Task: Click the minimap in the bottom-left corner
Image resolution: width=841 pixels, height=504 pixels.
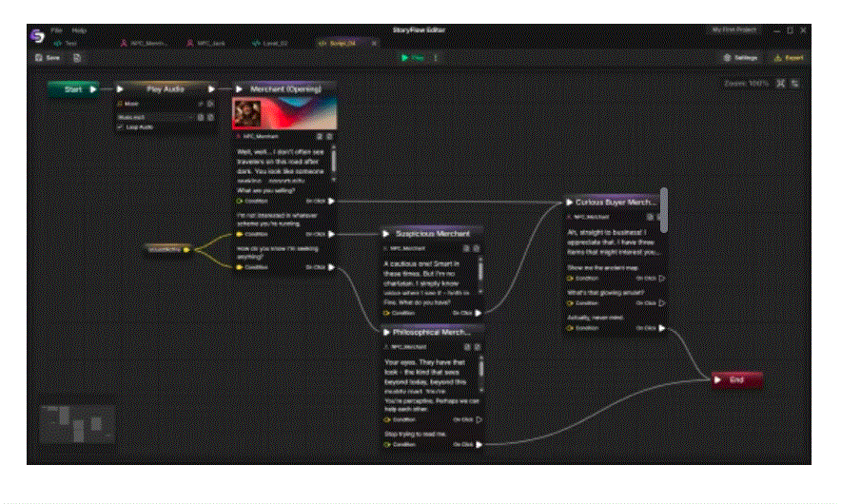Action: [x=77, y=423]
